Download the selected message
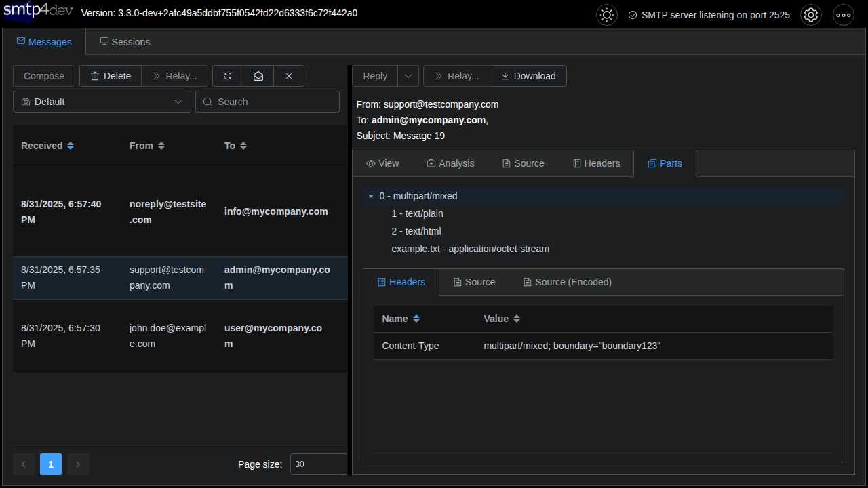 [528, 76]
